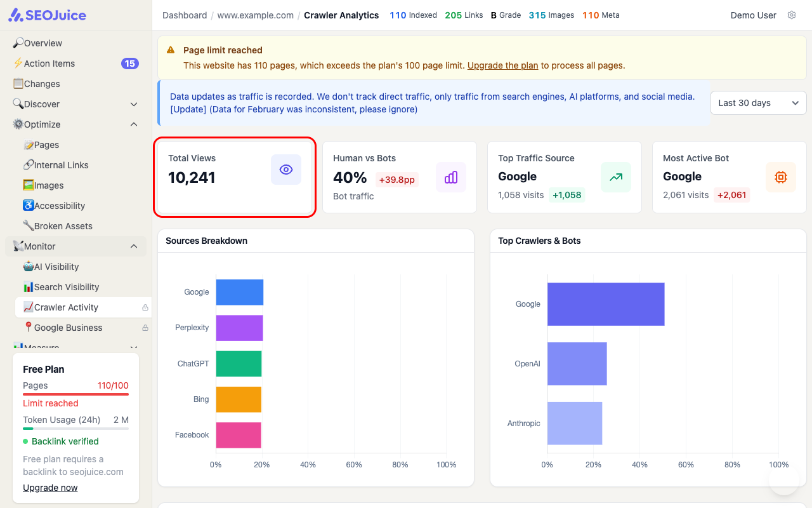Open Google Business page

(83, 328)
